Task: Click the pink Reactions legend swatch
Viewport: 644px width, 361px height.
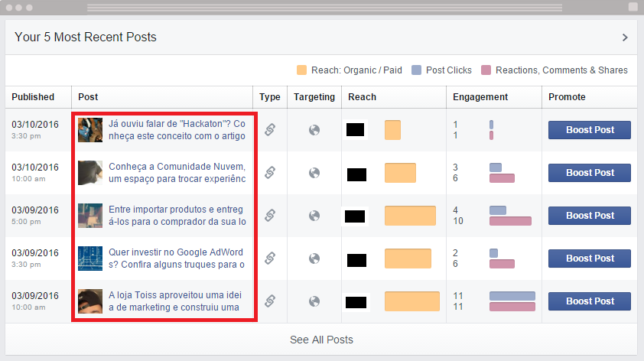Action: pyautogui.click(x=486, y=70)
